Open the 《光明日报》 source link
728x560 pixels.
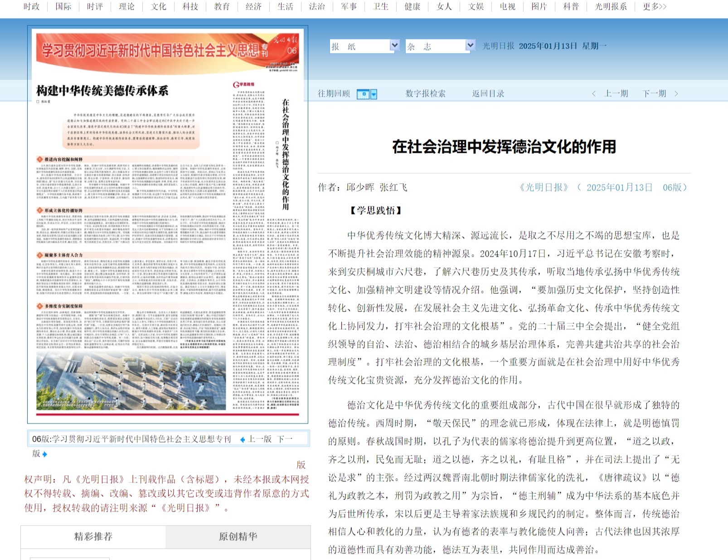tap(544, 188)
